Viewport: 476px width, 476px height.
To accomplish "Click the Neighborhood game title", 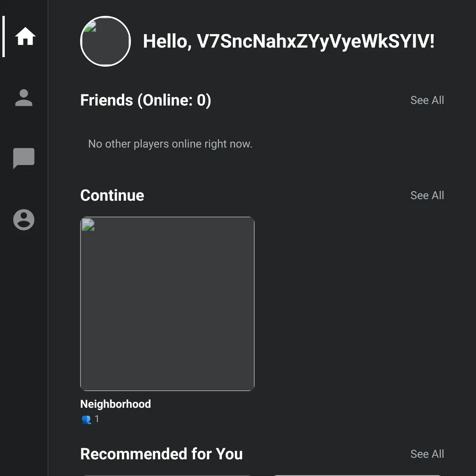I will point(115,404).
